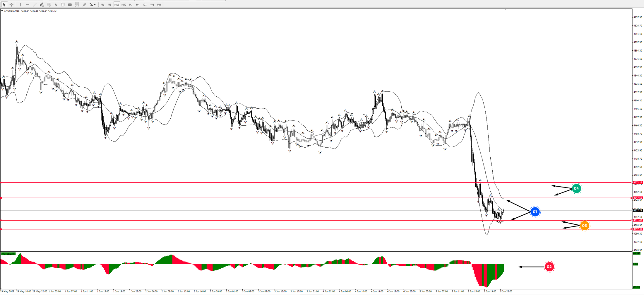Select the trendline drawing tool

point(35,5)
